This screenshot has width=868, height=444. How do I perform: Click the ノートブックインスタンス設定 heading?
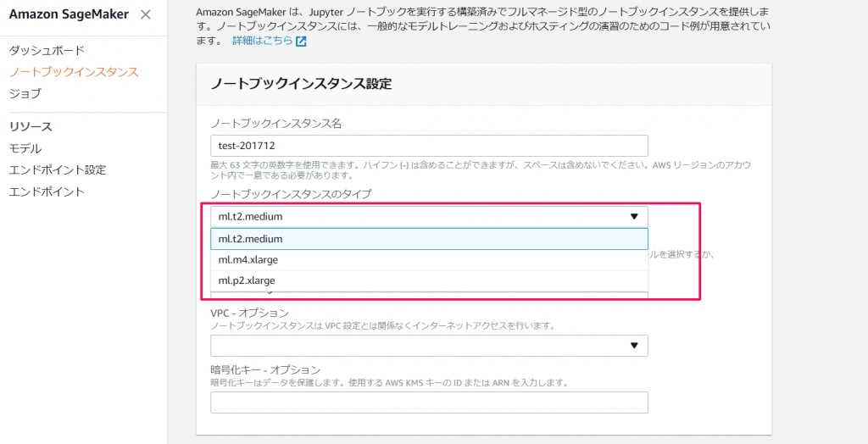[301, 84]
